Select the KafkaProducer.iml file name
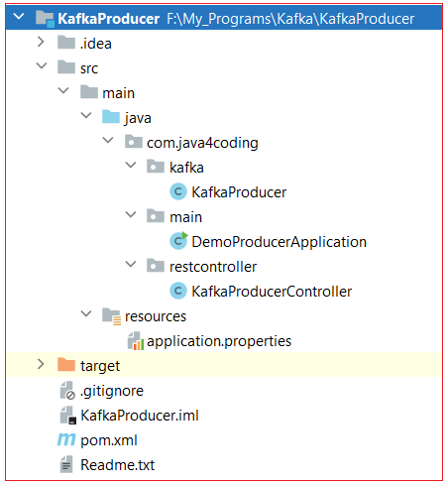Screen dimensions: 448x485 click(x=140, y=416)
